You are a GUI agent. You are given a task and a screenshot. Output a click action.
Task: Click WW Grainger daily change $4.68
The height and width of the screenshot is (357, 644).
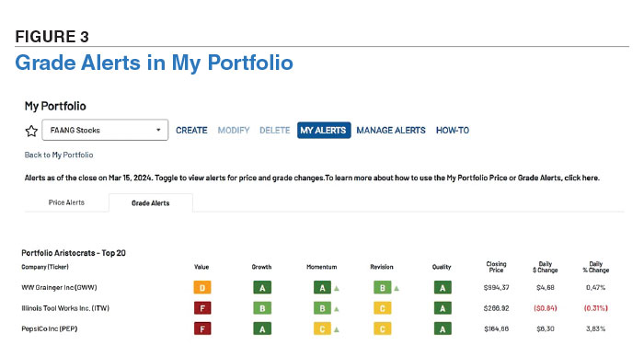546,288
